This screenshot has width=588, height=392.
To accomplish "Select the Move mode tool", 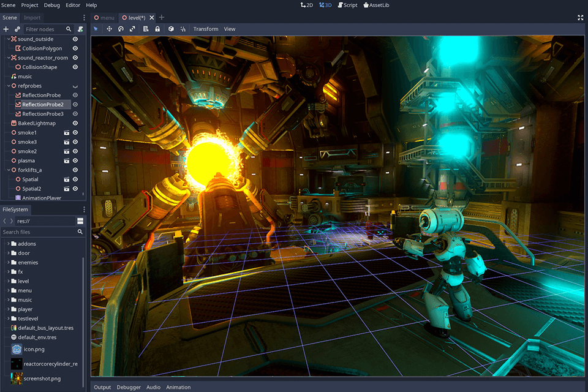I will [x=109, y=29].
